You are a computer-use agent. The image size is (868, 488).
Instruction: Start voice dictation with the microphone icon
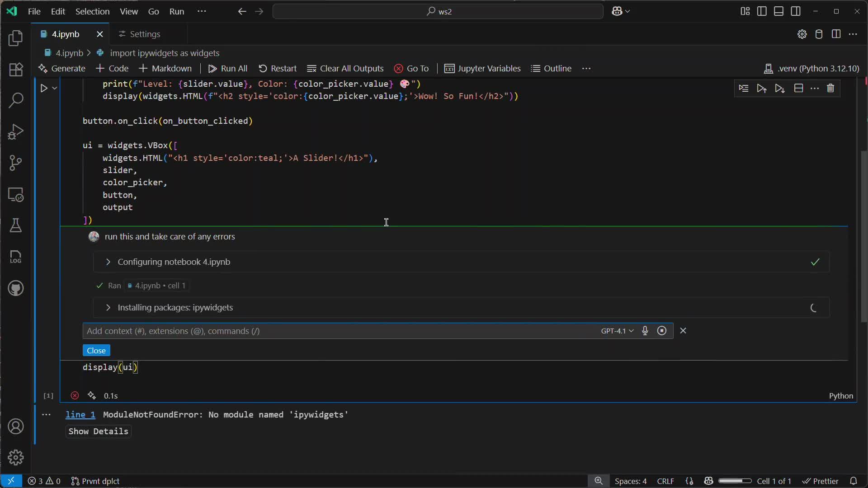pyautogui.click(x=645, y=331)
